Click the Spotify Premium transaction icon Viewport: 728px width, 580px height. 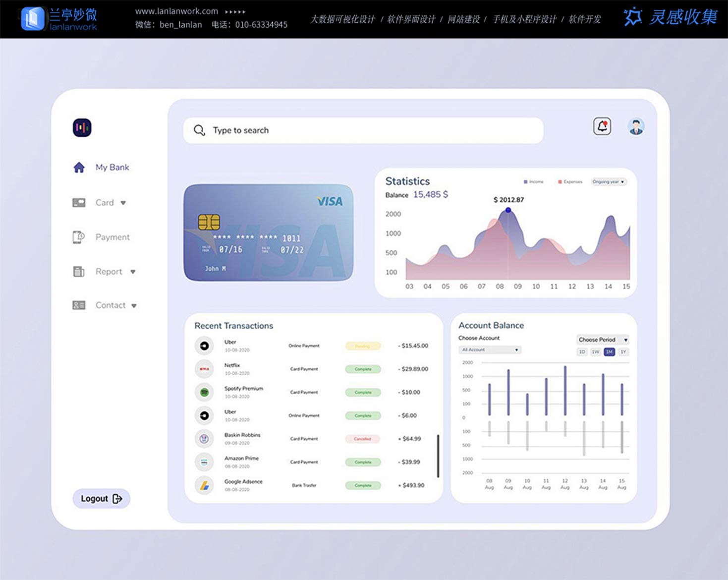point(204,392)
